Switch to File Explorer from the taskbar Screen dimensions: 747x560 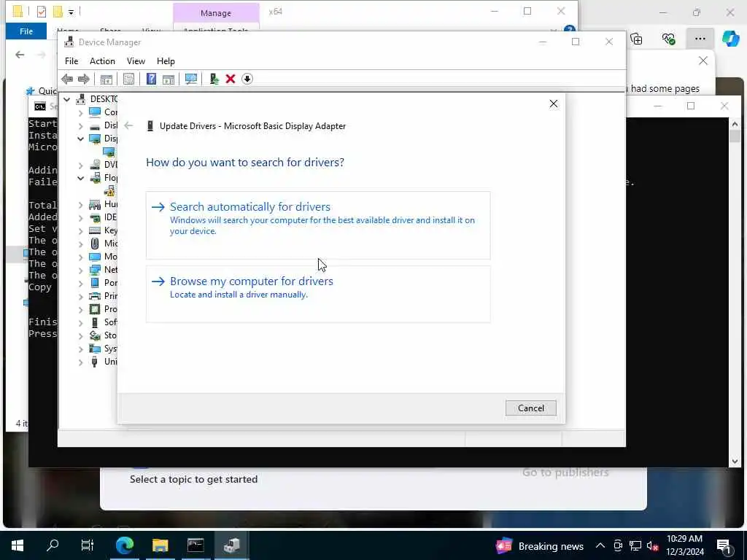(160, 545)
